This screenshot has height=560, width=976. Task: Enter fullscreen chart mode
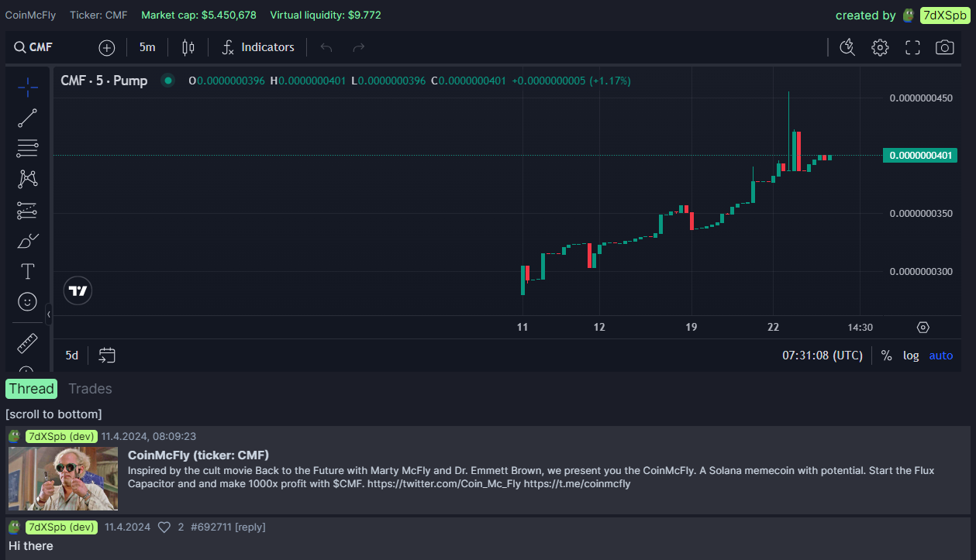(912, 47)
